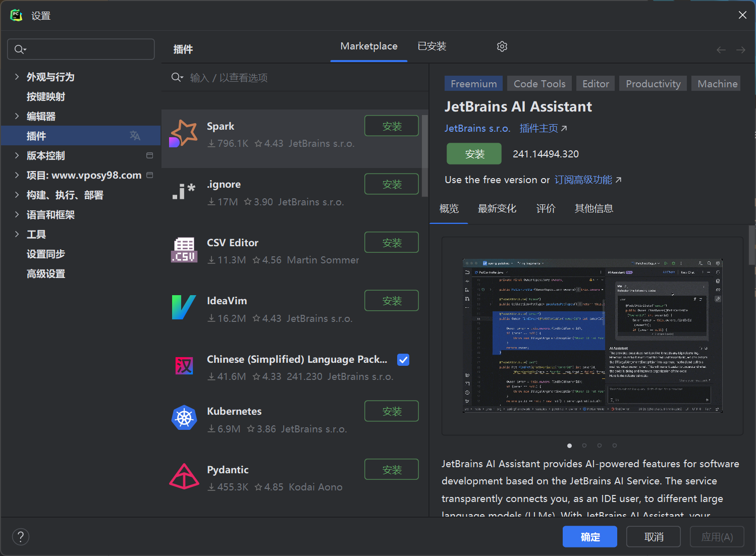
Task: Click the IdeaVim plugin icon
Action: point(184,307)
